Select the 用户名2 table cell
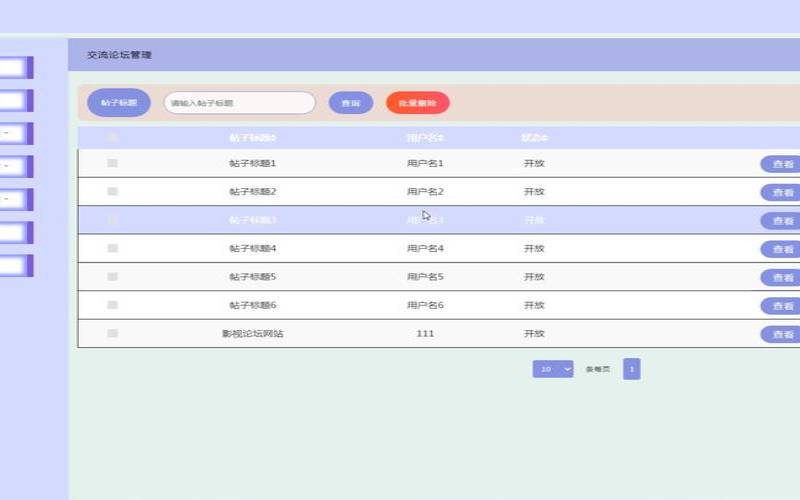The width and height of the screenshot is (800, 500). click(x=424, y=191)
